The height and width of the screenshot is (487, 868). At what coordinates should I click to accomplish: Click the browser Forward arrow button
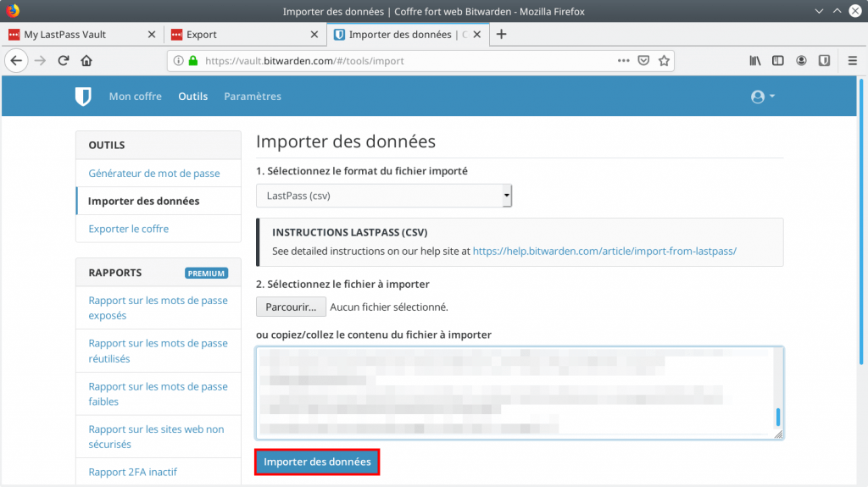[x=40, y=61]
